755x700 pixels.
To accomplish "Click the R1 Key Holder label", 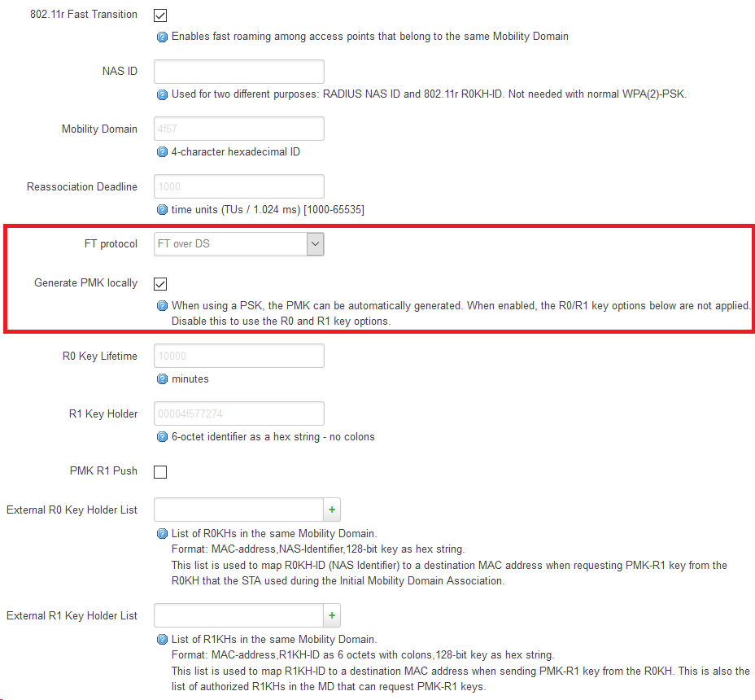I will point(103,413).
